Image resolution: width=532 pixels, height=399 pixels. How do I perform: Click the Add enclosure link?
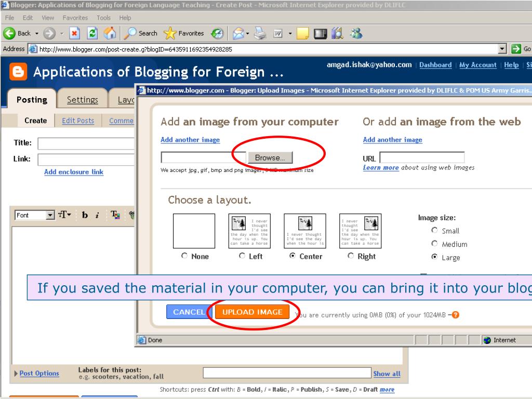point(74,171)
